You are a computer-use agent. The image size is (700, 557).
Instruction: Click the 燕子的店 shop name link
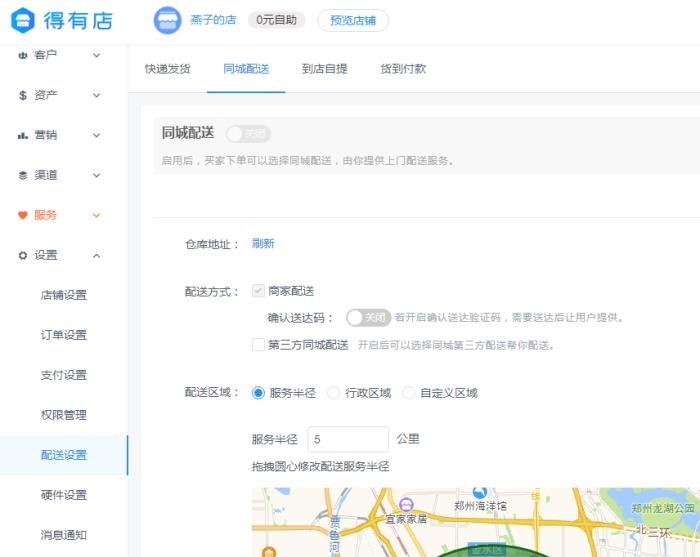213,20
